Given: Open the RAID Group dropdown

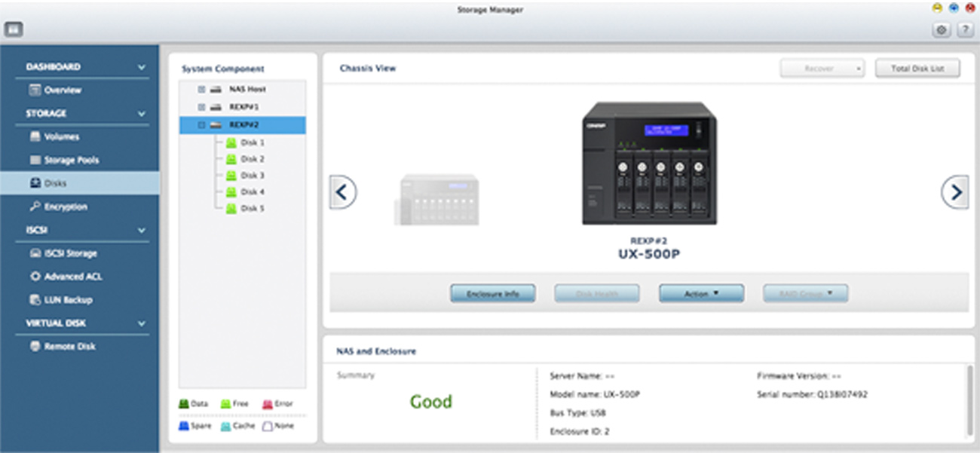Looking at the screenshot, I should tap(805, 293).
